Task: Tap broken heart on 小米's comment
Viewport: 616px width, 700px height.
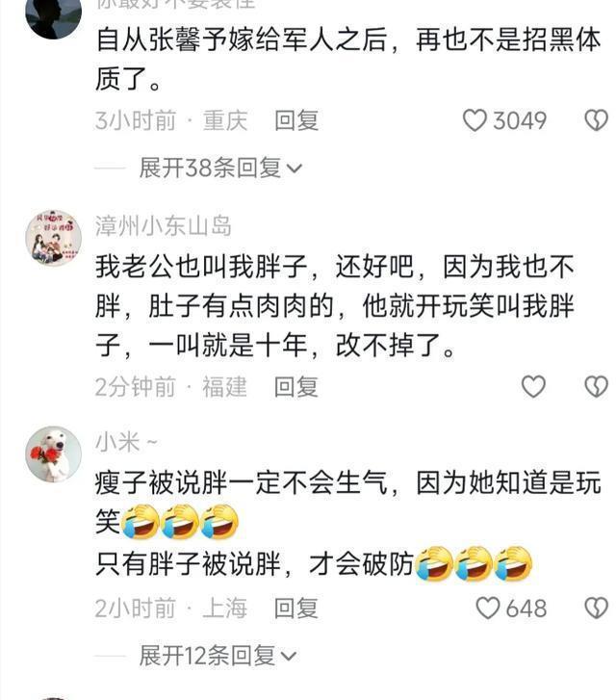Action: (x=597, y=608)
